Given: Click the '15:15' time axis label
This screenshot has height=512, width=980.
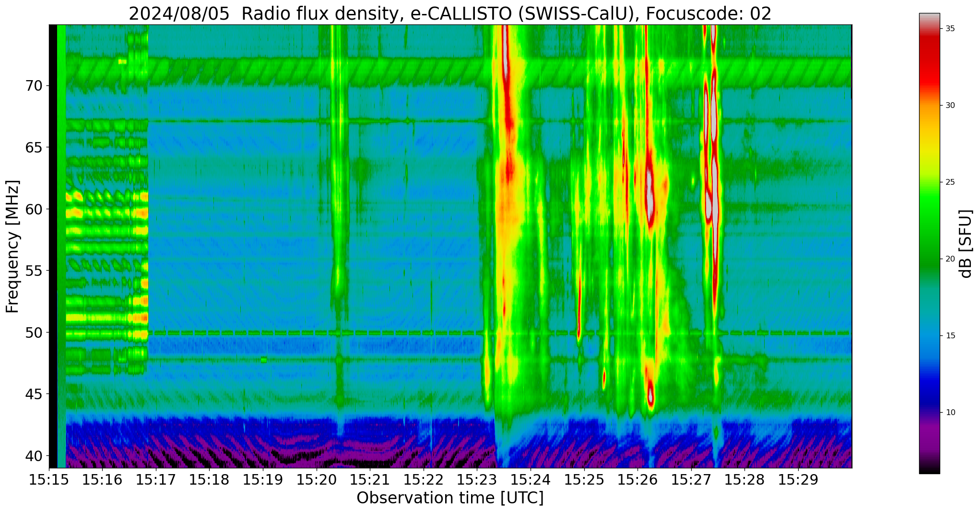Looking at the screenshot, I should pos(49,479).
